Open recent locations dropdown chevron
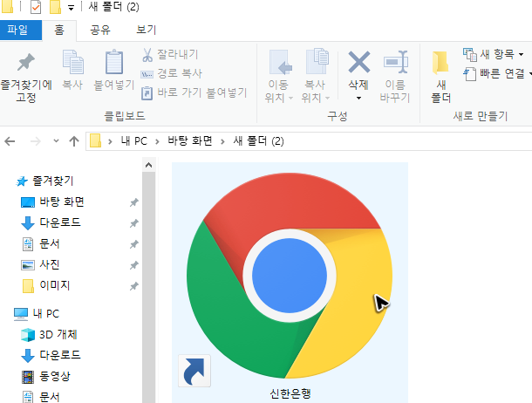The width and height of the screenshot is (532, 403). point(57,140)
